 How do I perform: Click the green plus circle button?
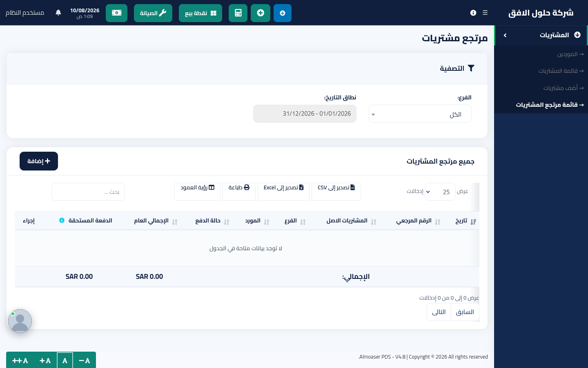261,13
